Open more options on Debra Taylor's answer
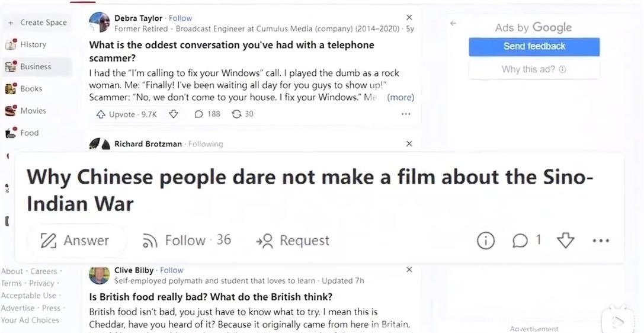Image resolution: width=644 pixels, height=333 pixels. tap(406, 114)
